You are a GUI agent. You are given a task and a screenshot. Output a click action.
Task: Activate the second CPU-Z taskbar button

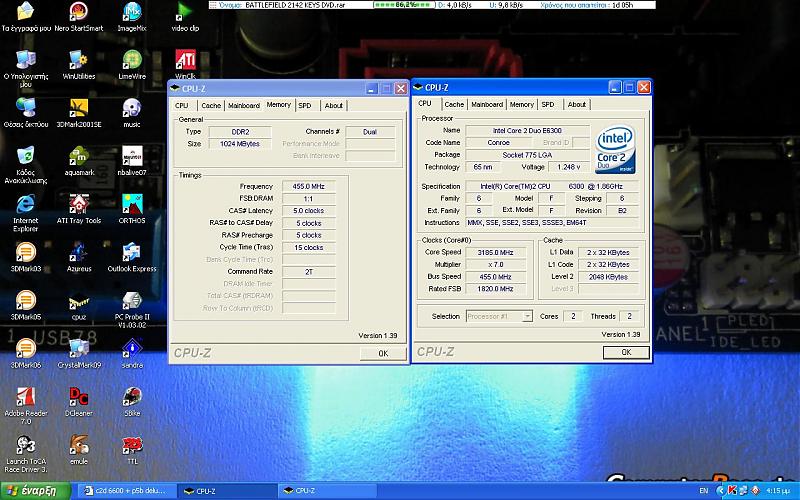(x=328, y=491)
